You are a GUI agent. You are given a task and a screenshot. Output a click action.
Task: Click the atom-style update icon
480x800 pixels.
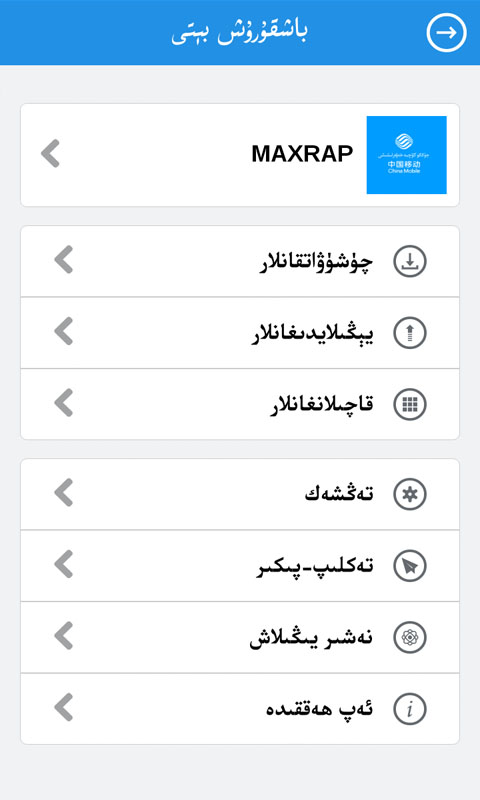pos(410,637)
